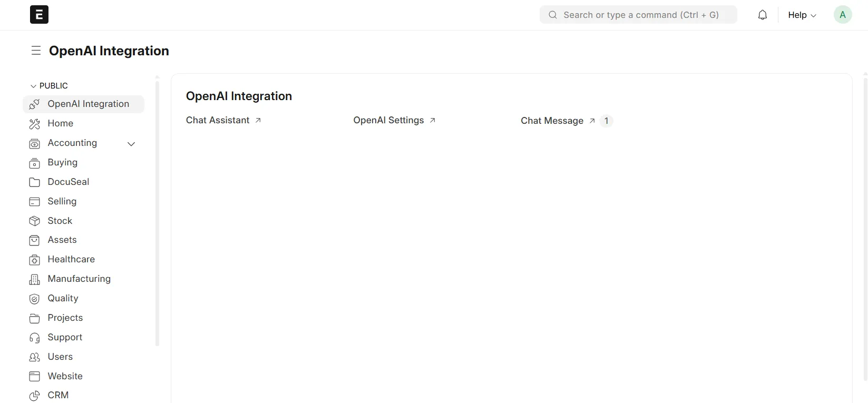This screenshot has width=868, height=403.
Task: Click the 'OpenAI Integration' card heading
Action: tap(239, 96)
